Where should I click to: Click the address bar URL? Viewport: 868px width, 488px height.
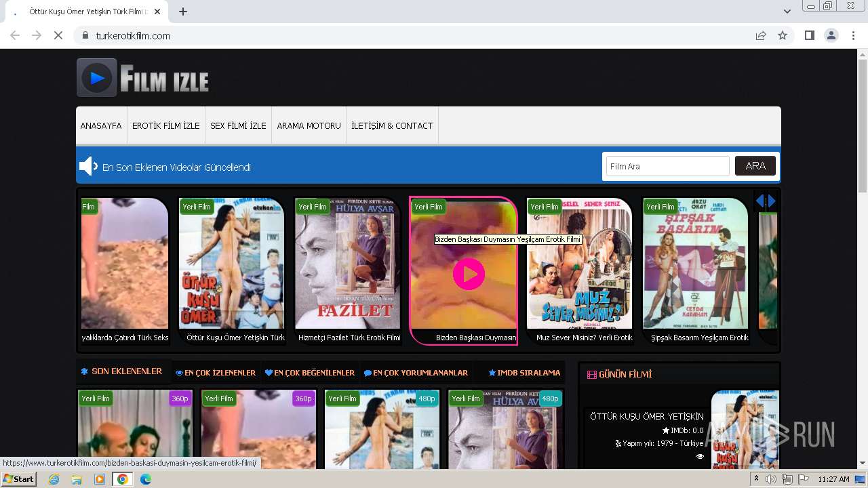pyautogui.click(x=133, y=36)
